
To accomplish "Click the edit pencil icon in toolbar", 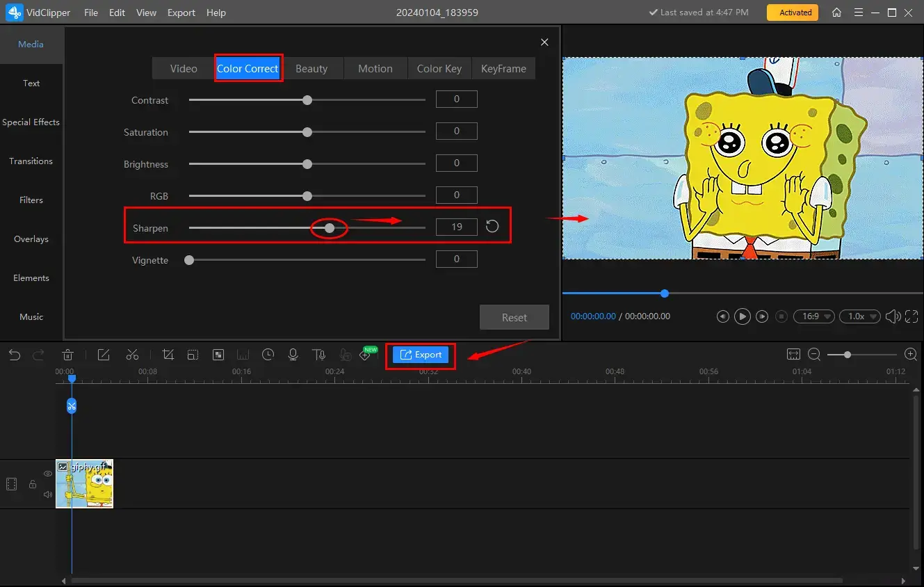I will [x=104, y=355].
